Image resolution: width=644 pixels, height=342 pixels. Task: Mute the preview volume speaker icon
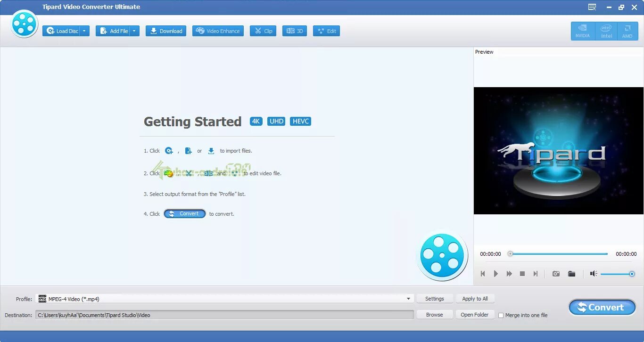pos(593,273)
